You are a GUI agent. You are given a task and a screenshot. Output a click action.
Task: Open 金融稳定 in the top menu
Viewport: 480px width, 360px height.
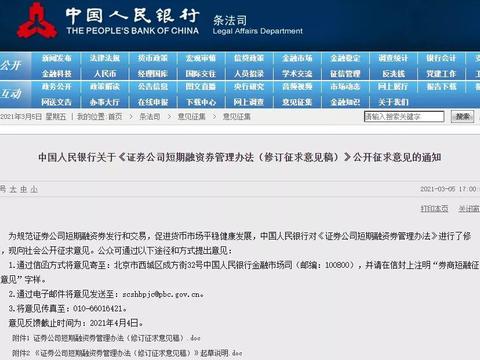[345, 58]
